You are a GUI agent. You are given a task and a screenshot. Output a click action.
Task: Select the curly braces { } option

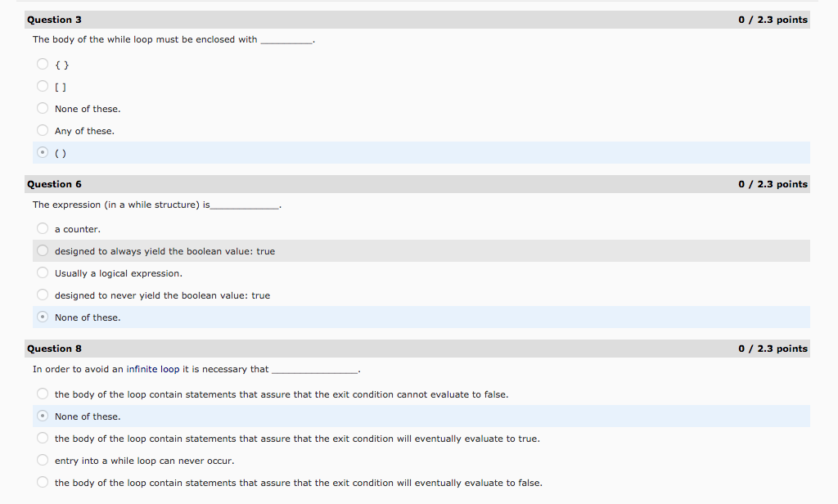[43, 64]
